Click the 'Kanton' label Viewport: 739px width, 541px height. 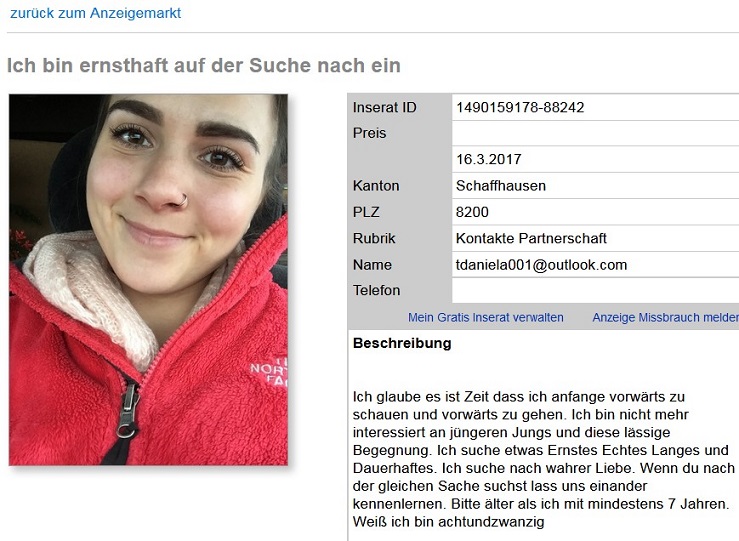[376, 186]
